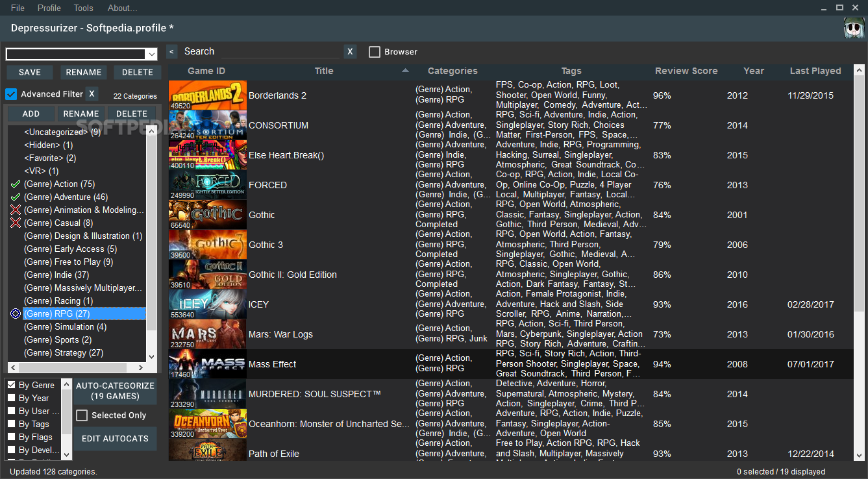Click the filter DELETE button
868x479 pixels.
pos(138,72)
